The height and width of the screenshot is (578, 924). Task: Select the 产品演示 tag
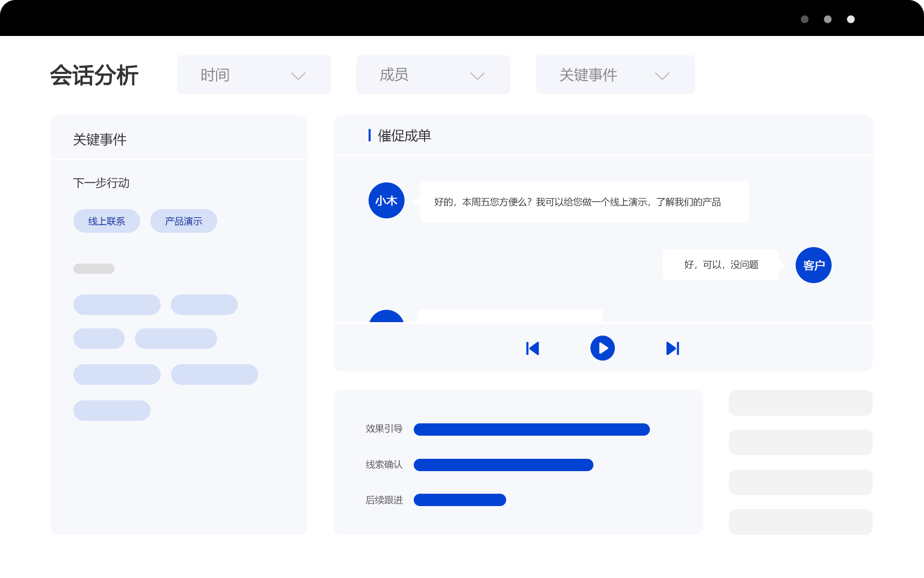[x=183, y=221]
